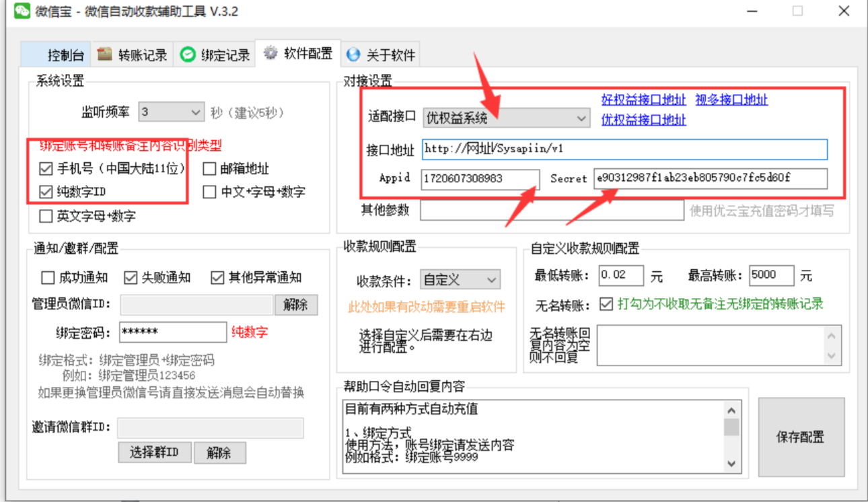Expand the 收款条件 dropdown set to 自定义
The width and height of the screenshot is (868, 502).
[492, 279]
